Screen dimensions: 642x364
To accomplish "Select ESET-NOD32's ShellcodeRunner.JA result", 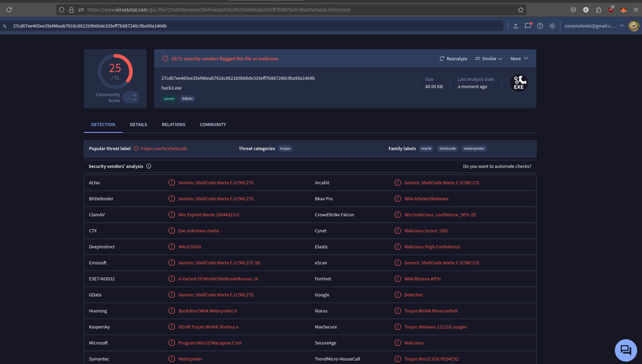I will pos(218,279).
